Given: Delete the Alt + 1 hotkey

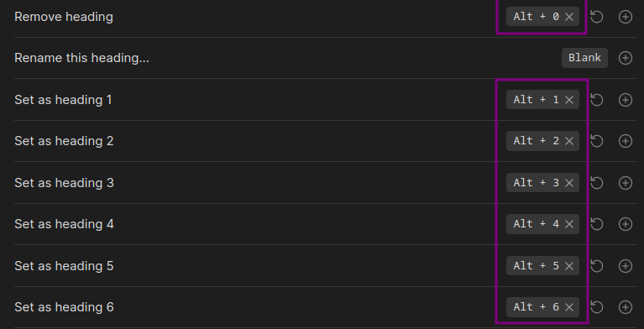Looking at the screenshot, I should tap(568, 100).
